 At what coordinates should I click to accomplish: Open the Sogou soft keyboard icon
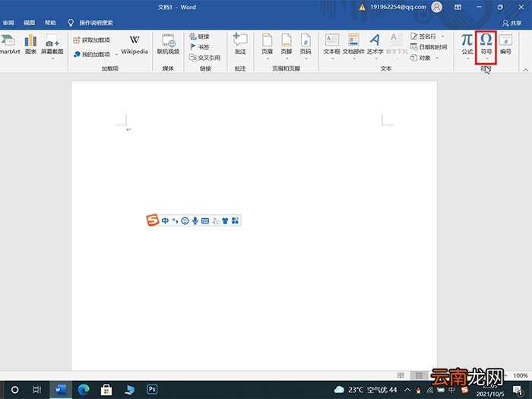coord(205,221)
